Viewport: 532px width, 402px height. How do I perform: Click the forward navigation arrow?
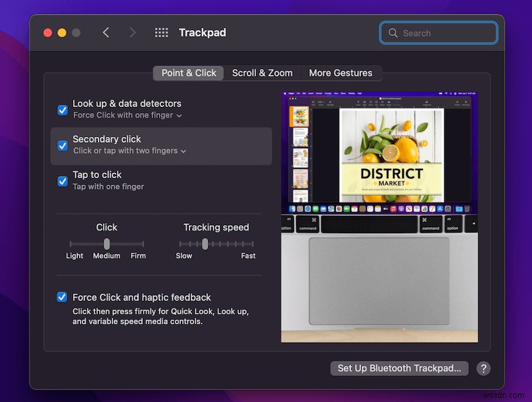(132, 32)
